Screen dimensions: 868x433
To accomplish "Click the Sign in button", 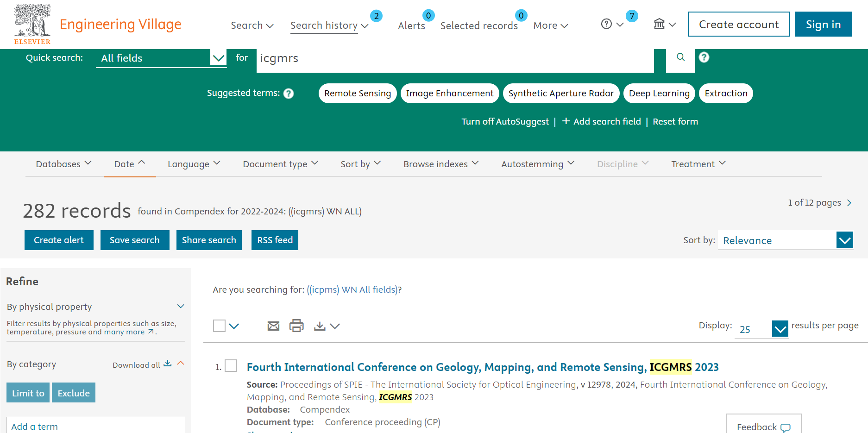I will point(823,24).
